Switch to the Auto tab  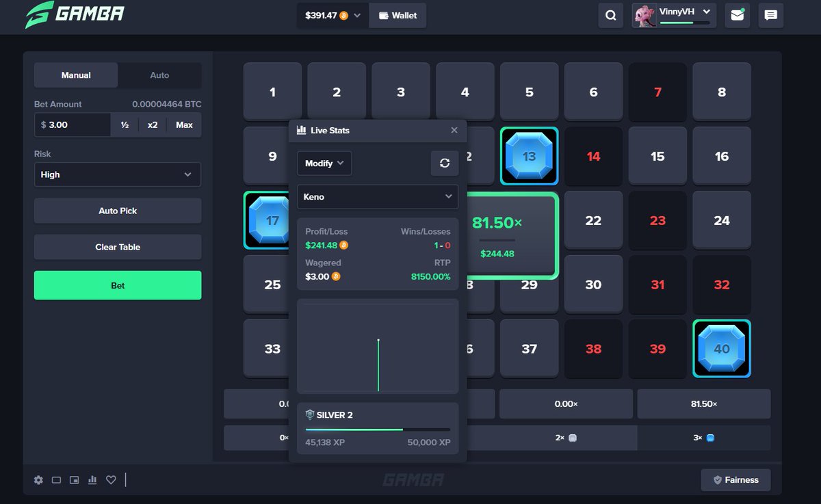click(159, 75)
